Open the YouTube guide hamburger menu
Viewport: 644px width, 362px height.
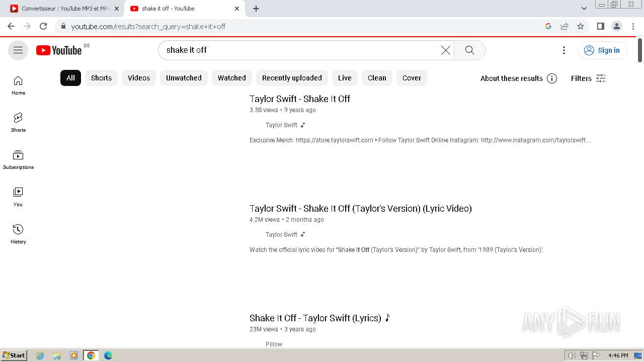pyautogui.click(x=18, y=50)
